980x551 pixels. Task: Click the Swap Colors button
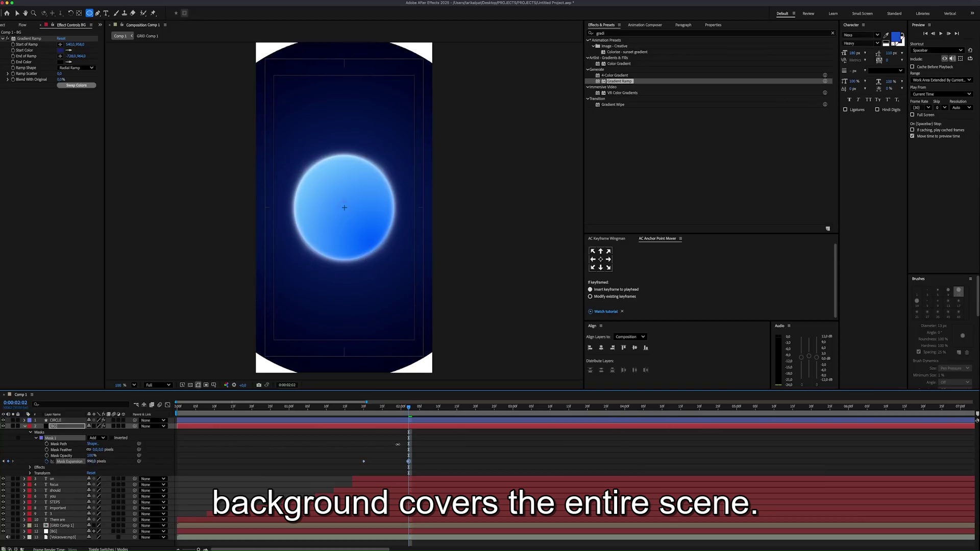pyautogui.click(x=77, y=85)
